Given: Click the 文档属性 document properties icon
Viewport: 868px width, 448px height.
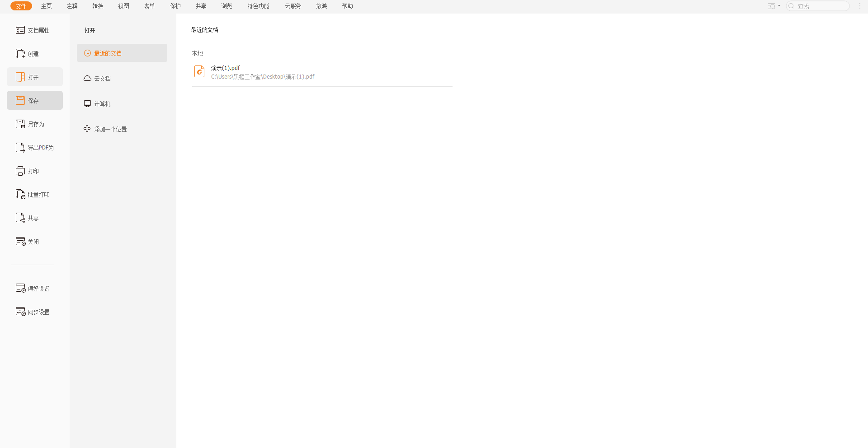Looking at the screenshot, I should coord(20,30).
